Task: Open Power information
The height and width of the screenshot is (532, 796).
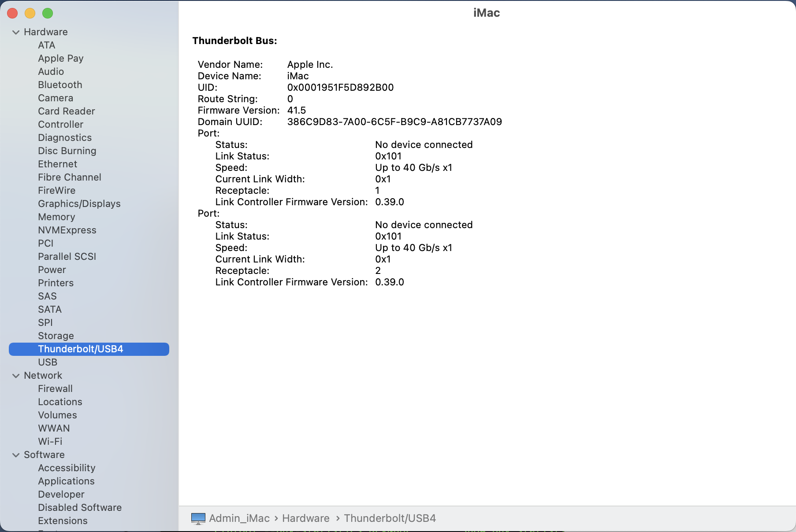Action: click(x=52, y=270)
